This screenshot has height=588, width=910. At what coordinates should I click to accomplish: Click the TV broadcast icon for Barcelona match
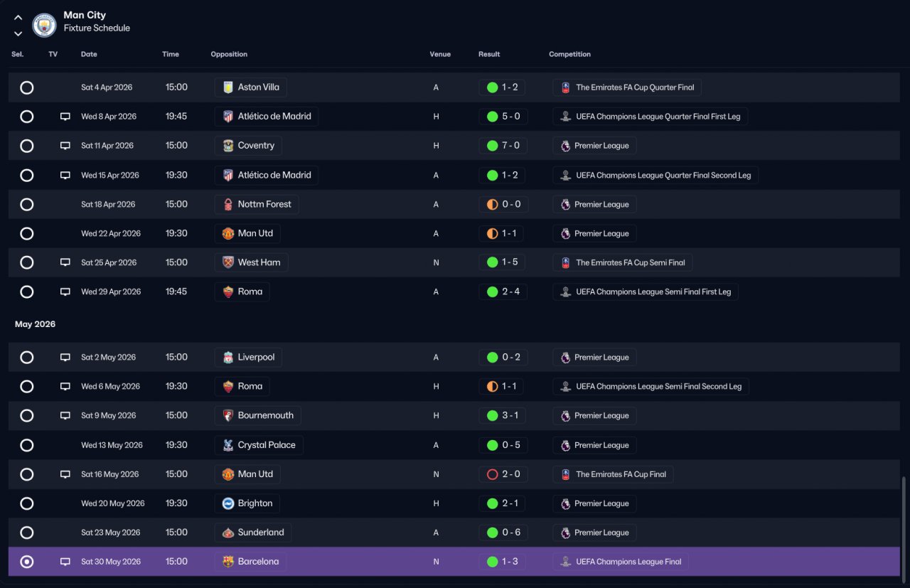point(65,562)
